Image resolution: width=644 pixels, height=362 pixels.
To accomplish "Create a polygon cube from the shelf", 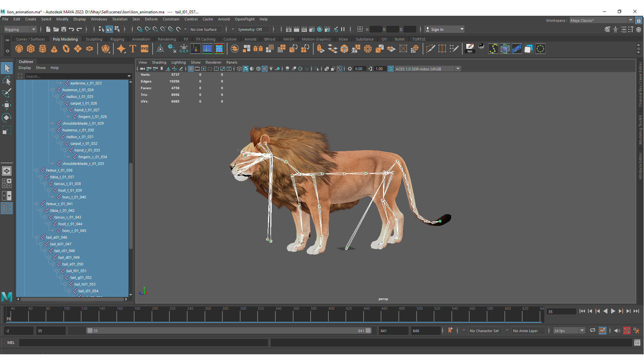I will click(x=31, y=49).
